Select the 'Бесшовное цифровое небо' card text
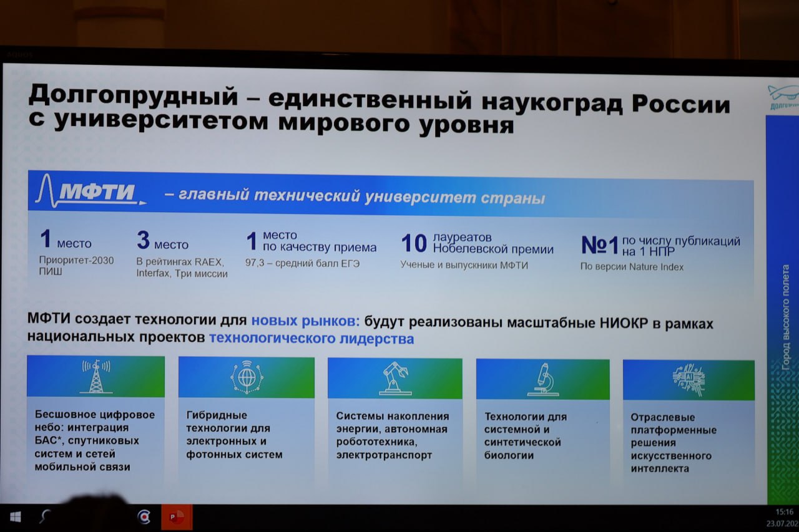The width and height of the screenshot is (799, 532). (x=95, y=440)
